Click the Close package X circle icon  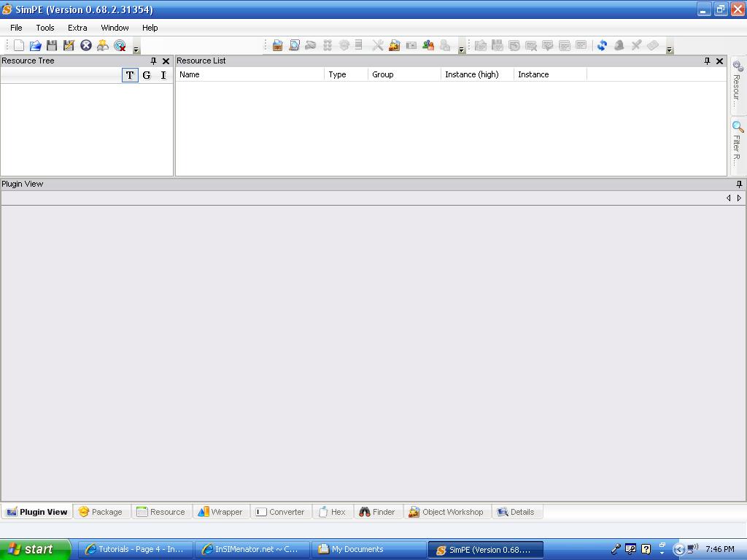(85, 45)
